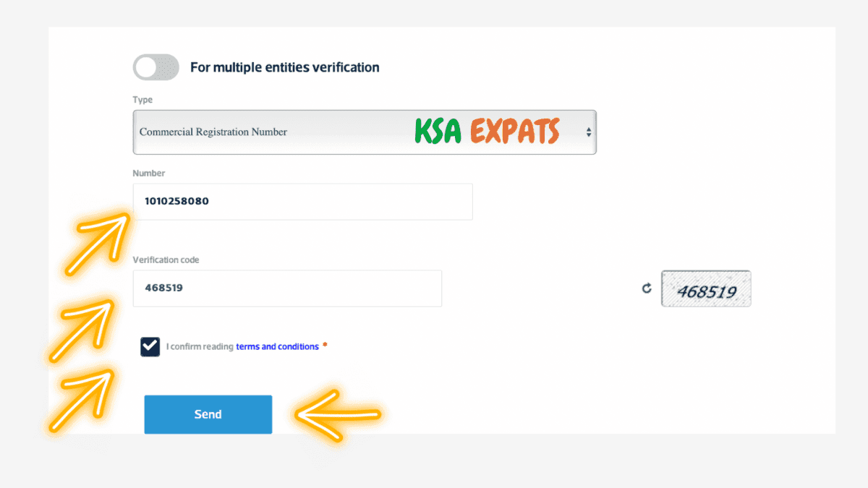868x488 pixels.
Task: Select the refresh arrow beside the verification image
Action: pos(646,288)
